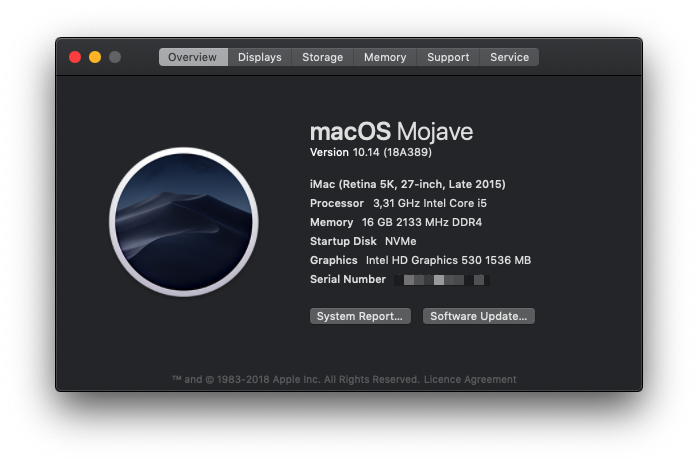Close the window with the red button

75,57
